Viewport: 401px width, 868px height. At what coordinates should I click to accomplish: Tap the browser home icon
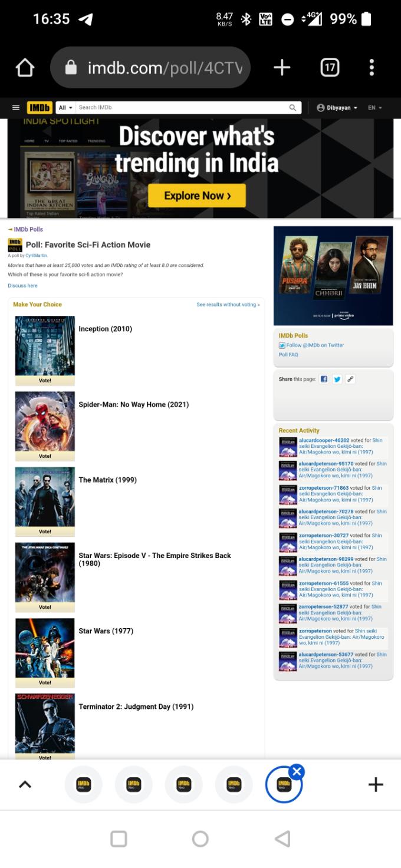[25, 68]
